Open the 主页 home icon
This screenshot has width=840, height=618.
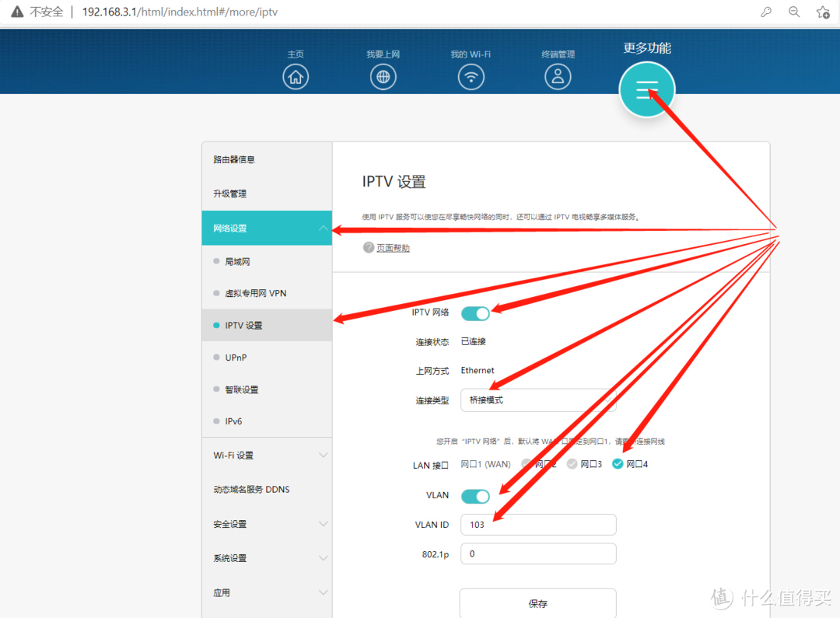pos(296,76)
